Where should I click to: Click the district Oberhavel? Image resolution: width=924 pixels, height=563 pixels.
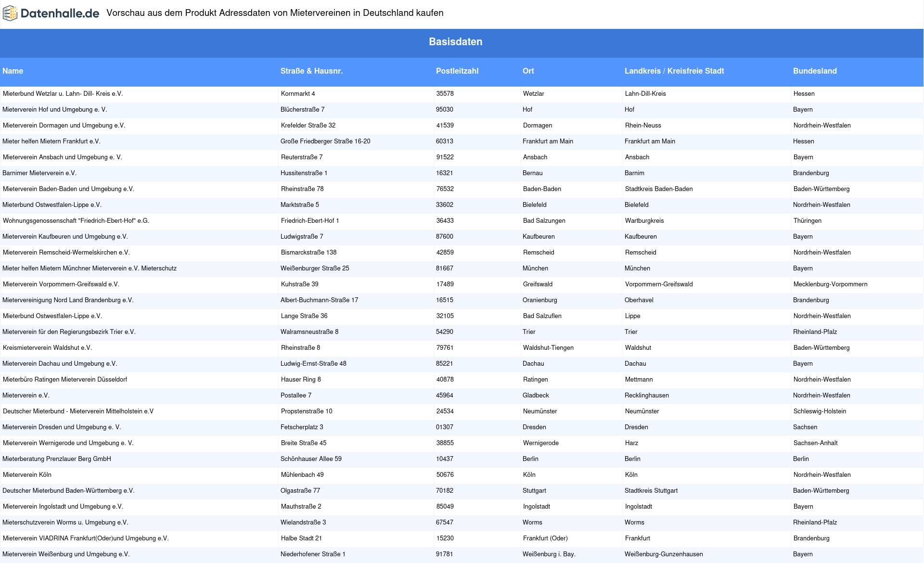click(639, 300)
